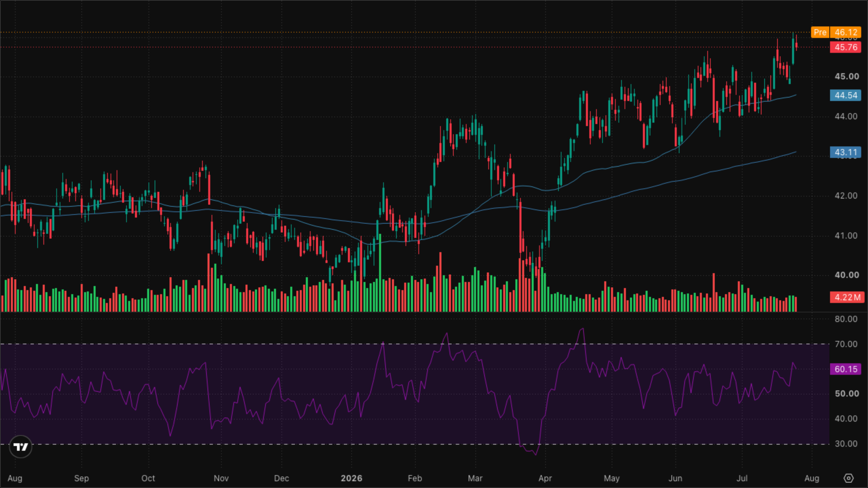Click the Jun label on time axis

675,479
